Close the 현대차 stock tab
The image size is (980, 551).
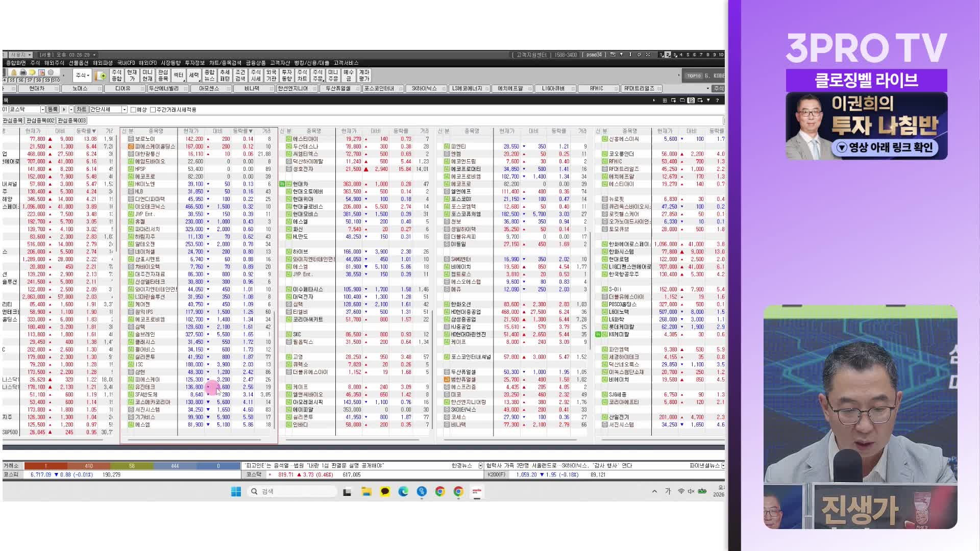pos(56,89)
